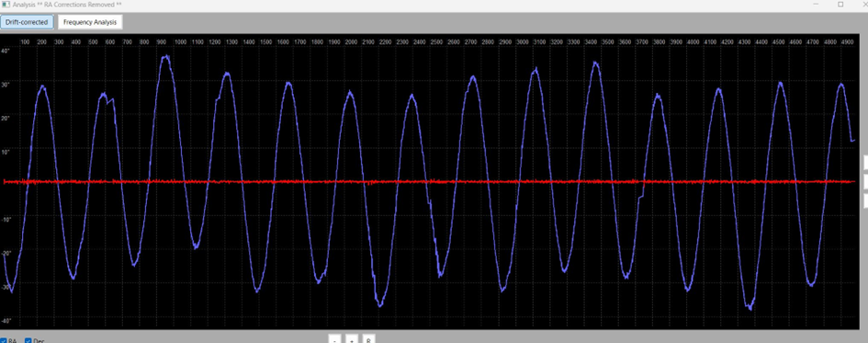
Task: Click the 2000 label on time axis
Action: pos(351,42)
